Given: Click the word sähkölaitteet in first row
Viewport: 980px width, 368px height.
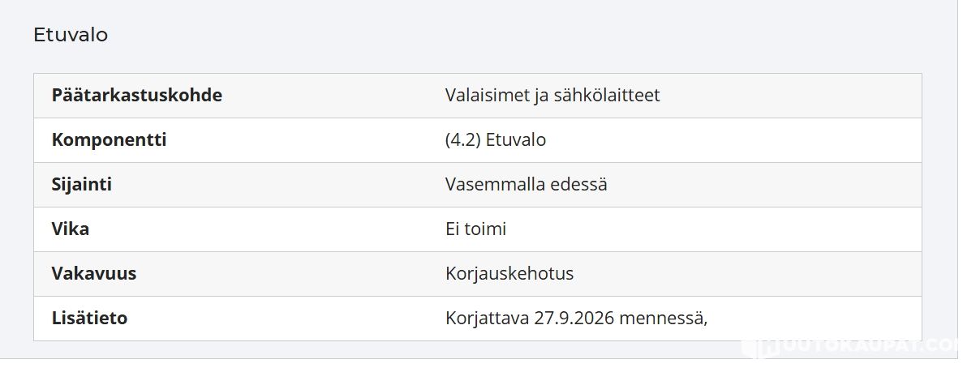Looking at the screenshot, I should 607,95.
